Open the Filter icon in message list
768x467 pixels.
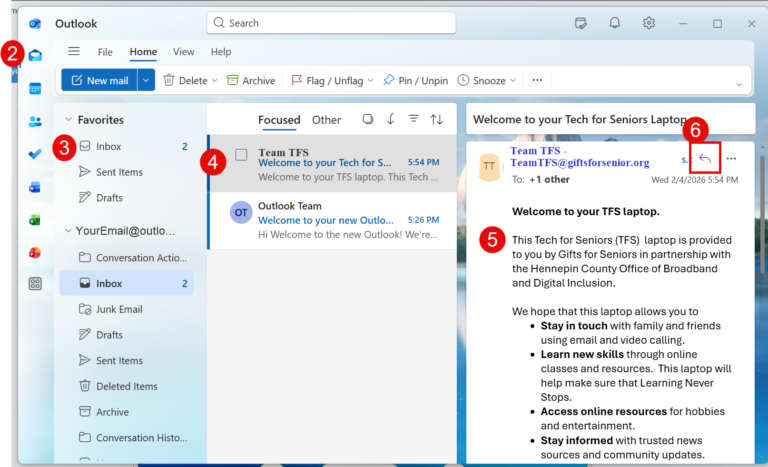[413, 119]
